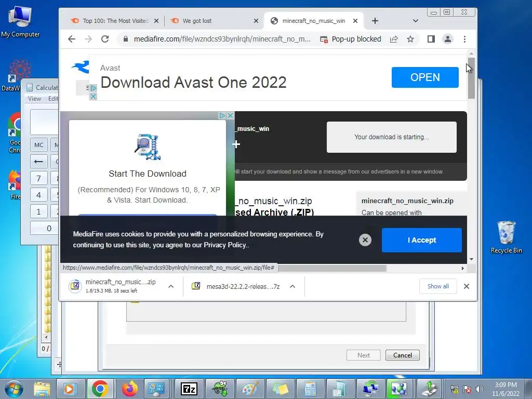Click Cancel in the background installer window
532x399 pixels.
403,355
